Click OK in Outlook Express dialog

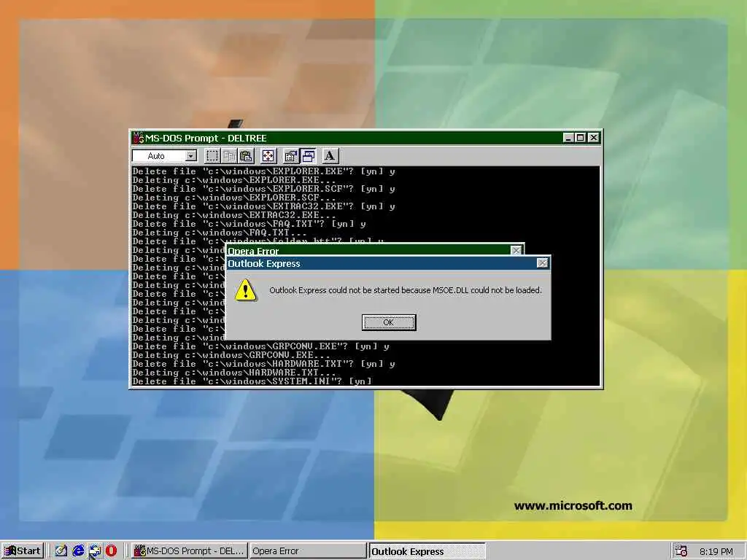389,322
